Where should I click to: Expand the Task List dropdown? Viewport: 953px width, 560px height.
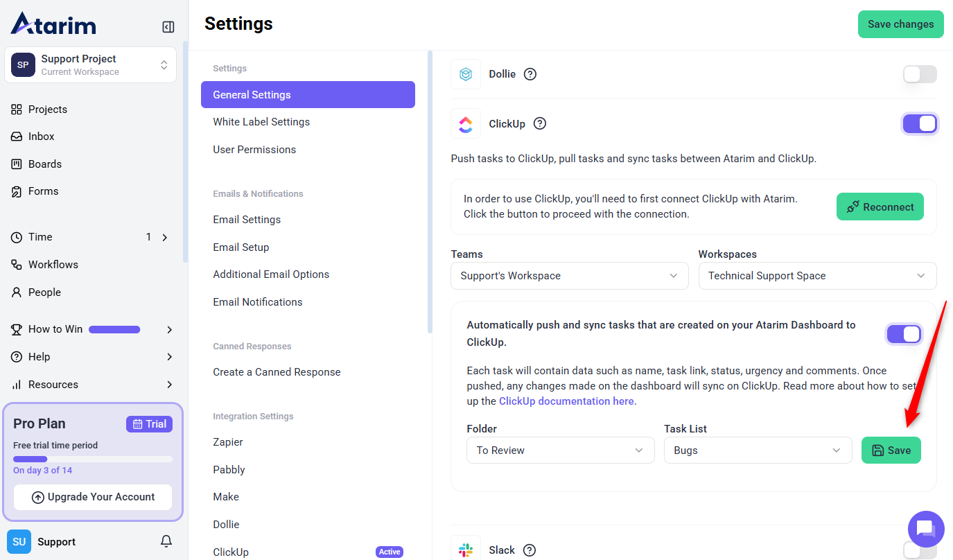[758, 450]
